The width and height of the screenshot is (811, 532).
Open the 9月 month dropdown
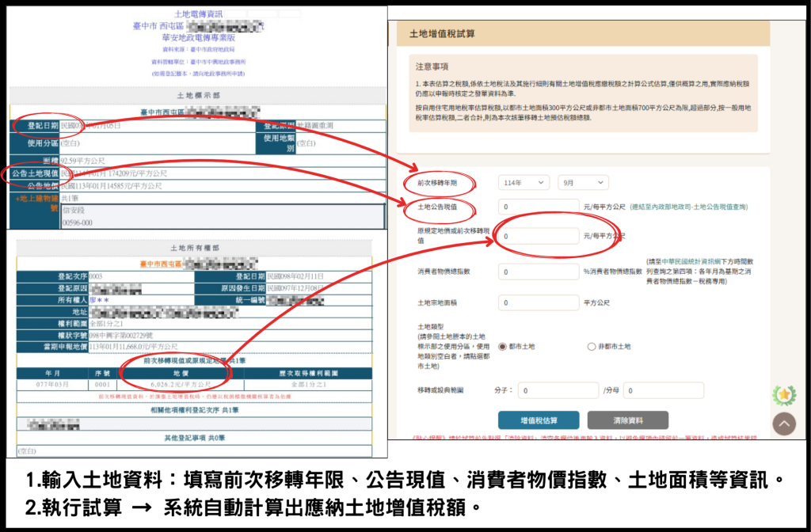[x=583, y=183]
